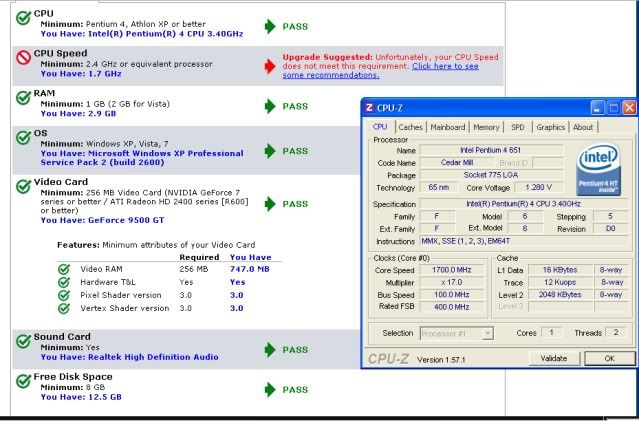Click the green check icon beside Sound Card
Image resolution: width=639 pixels, height=421 pixels.
tap(24, 341)
